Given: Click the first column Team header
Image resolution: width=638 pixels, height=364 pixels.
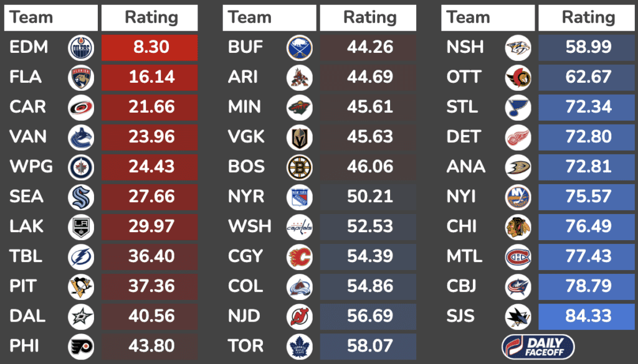Looking at the screenshot, I should coord(51,18).
